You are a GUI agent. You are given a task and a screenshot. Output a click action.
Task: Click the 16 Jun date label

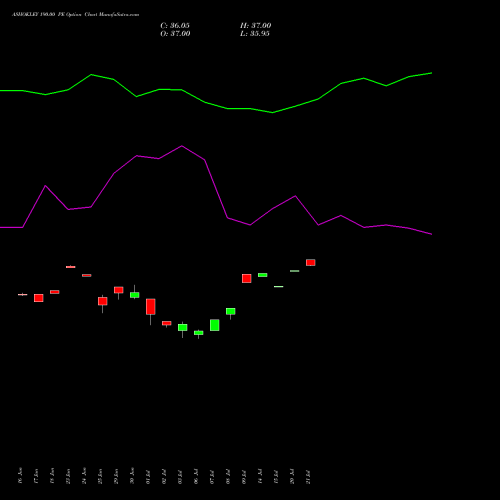click(x=20, y=476)
